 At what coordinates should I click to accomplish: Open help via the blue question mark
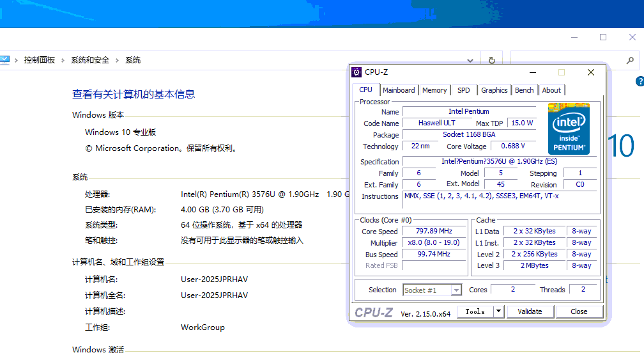coord(640,82)
